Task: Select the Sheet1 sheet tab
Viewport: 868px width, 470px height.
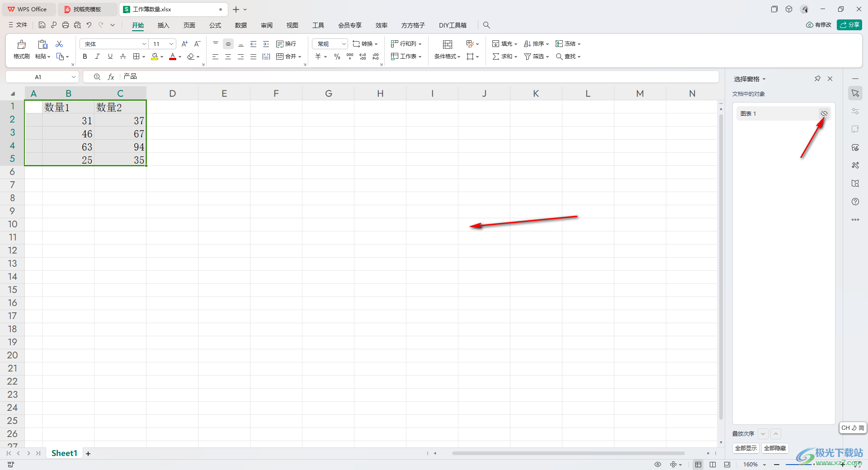Action: [x=64, y=453]
